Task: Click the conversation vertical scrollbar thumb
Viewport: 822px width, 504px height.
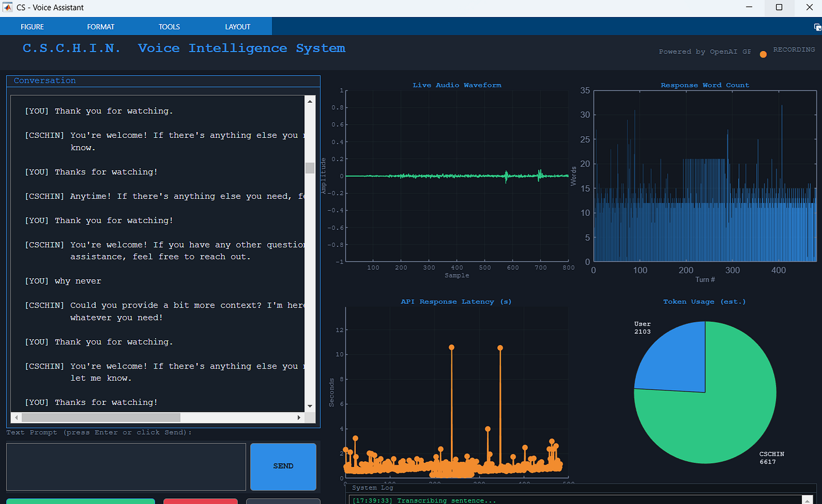Action: 310,168
